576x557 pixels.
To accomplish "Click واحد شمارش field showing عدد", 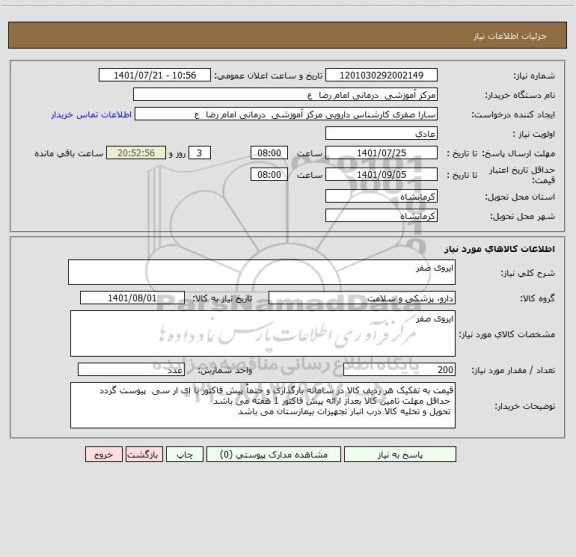I will click(131, 370).
